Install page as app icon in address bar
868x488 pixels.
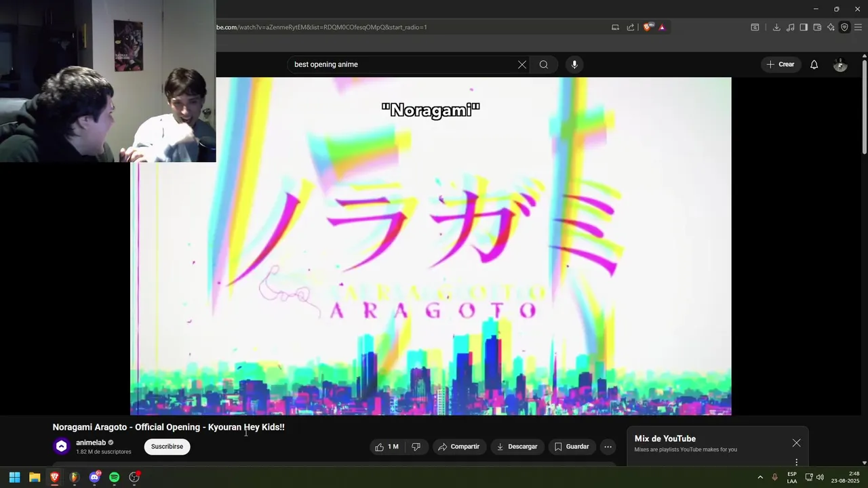[615, 27]
